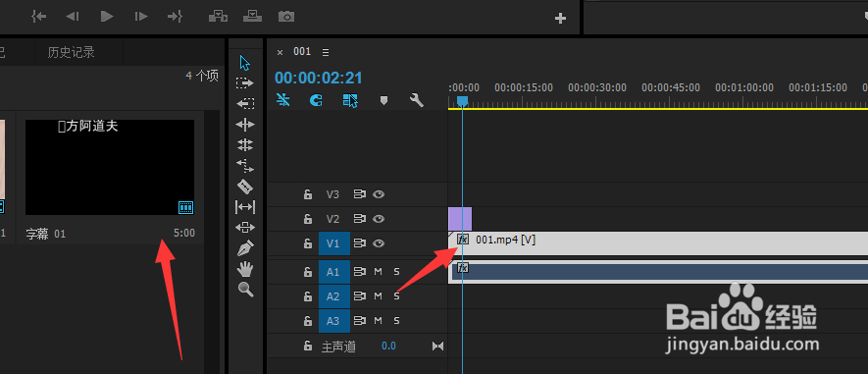Toggle sync lock on A2 track
The image size is (868, 374).
(360, 296)
